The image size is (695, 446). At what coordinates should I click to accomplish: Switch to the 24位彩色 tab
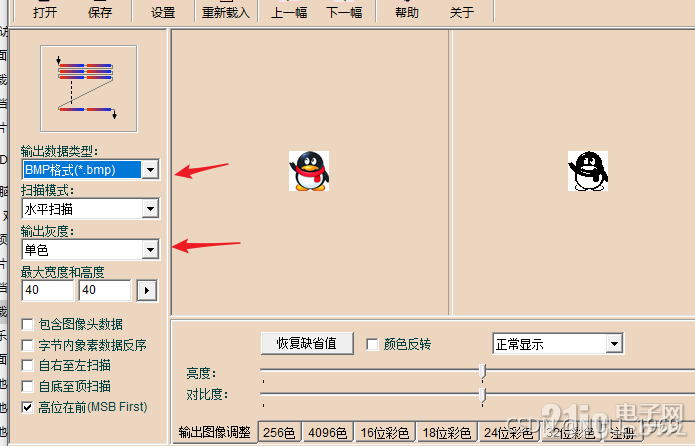click(509, 433)
